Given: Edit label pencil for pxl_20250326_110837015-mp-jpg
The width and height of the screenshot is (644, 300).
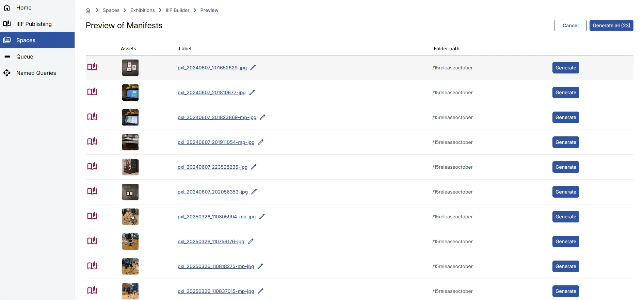Looking at the screenshot, I should 260,291.
